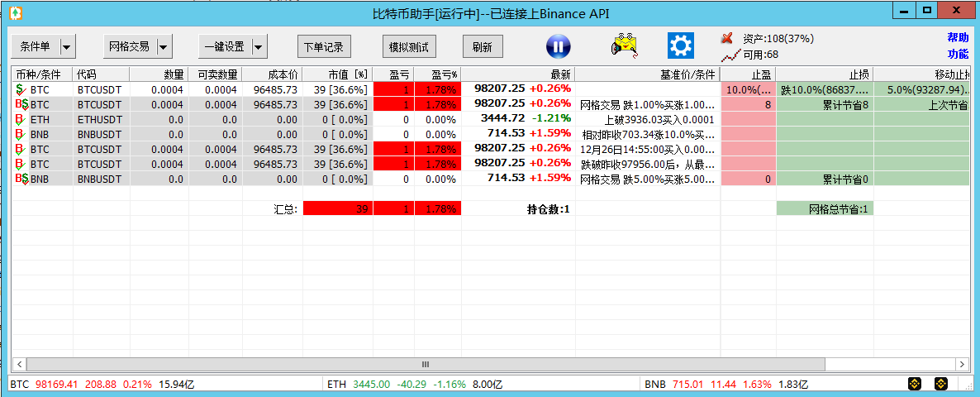Screen dimensions: 980x397
Task: Click the 模拟测试 button
Action: [x=408, y=47]
